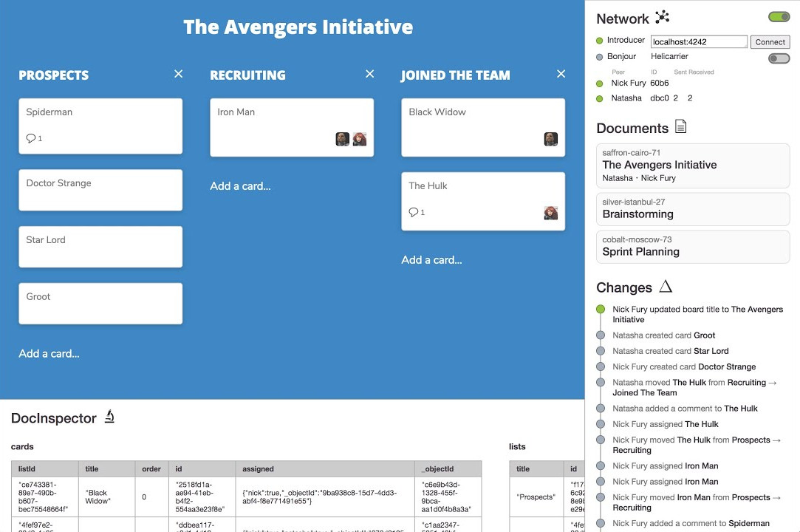Open the Sprint Planning document
The width and height of the screenshot is (800, 532).
click(x=692, y=247)
